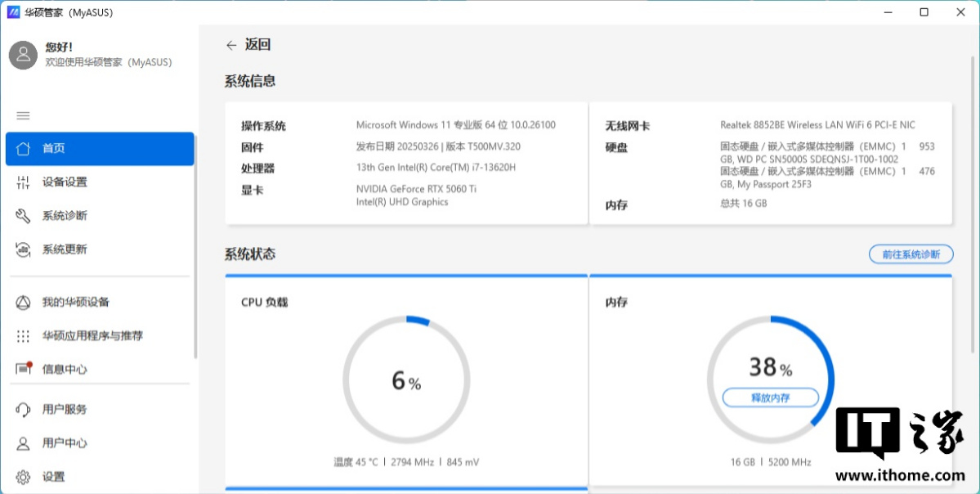The width and height of the screenshot is (980, 494).
Task: Open 设备设置 via its sliders icon
Action: pos(23,182)
